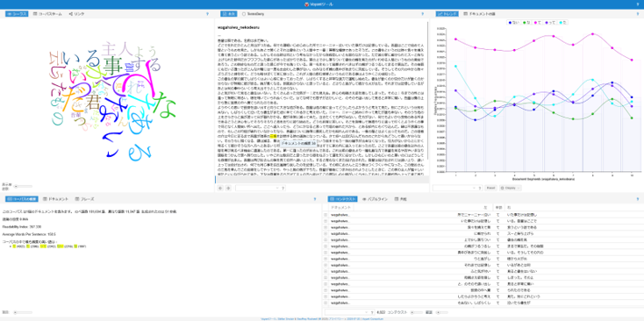Screen dimensions: 644x321
Task: Toggle the た series in the Trends legend
Action: click(x=564, y=23)
